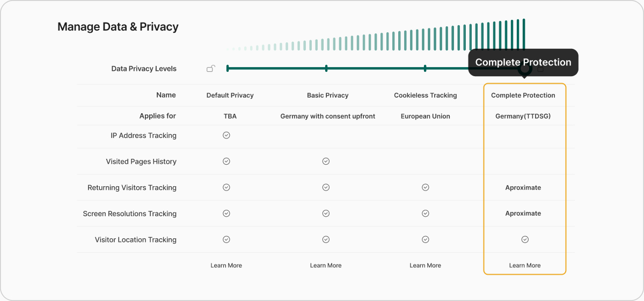Open Learn More for Basic Privacy
Image resolution: width=644 pixels, height=301 pixels.
pos(326,266)
